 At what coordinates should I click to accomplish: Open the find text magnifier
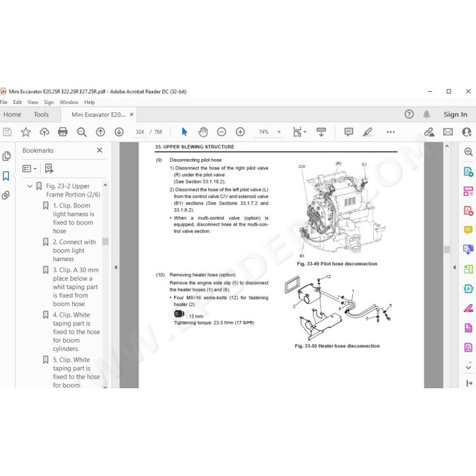click(82, 132)
